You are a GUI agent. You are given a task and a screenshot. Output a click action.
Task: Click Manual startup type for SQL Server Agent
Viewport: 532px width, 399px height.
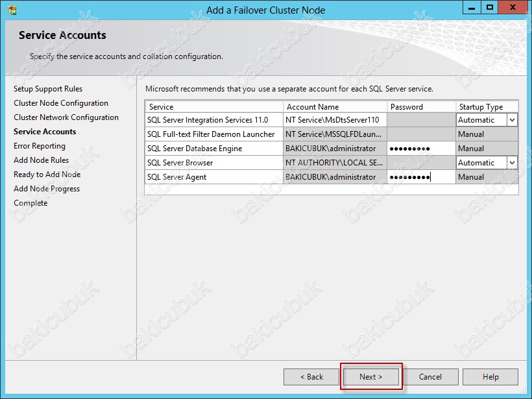(487, 177)
